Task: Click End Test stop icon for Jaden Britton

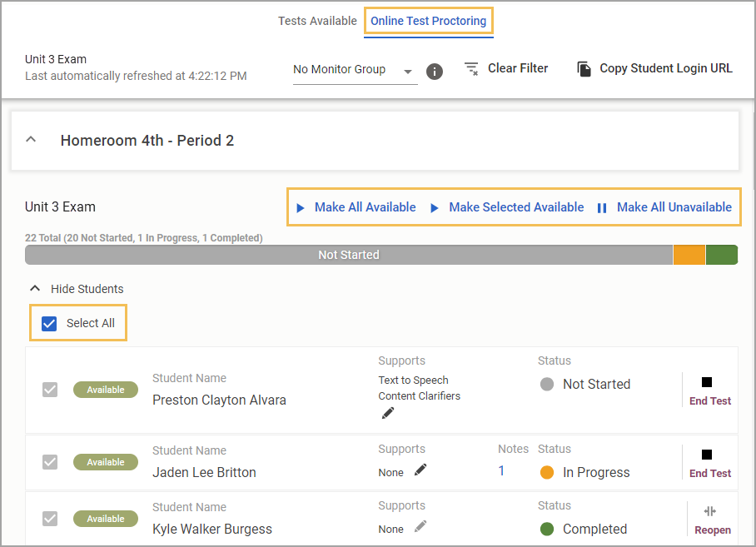Action: (x=707, y=455)
